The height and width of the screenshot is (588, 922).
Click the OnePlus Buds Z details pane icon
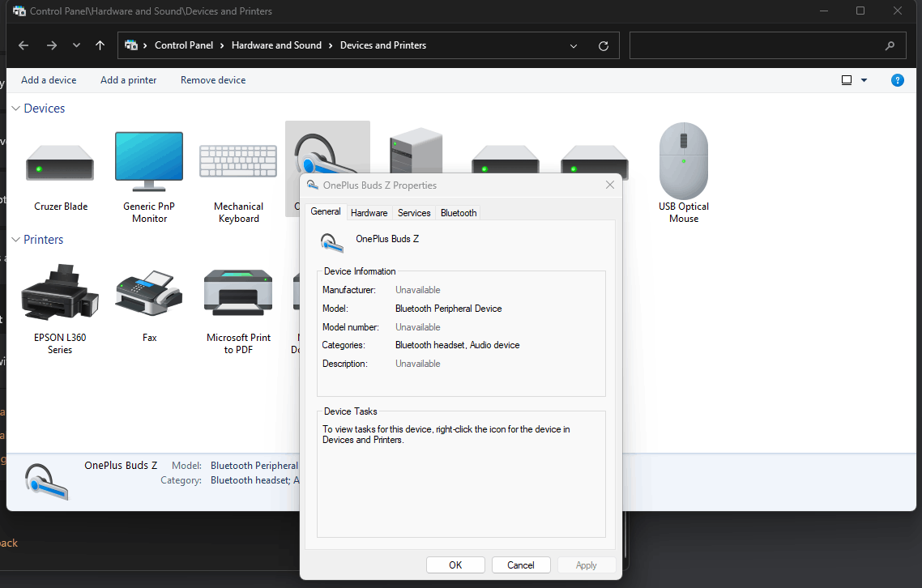pyautogui.click(x=46, y=482)
